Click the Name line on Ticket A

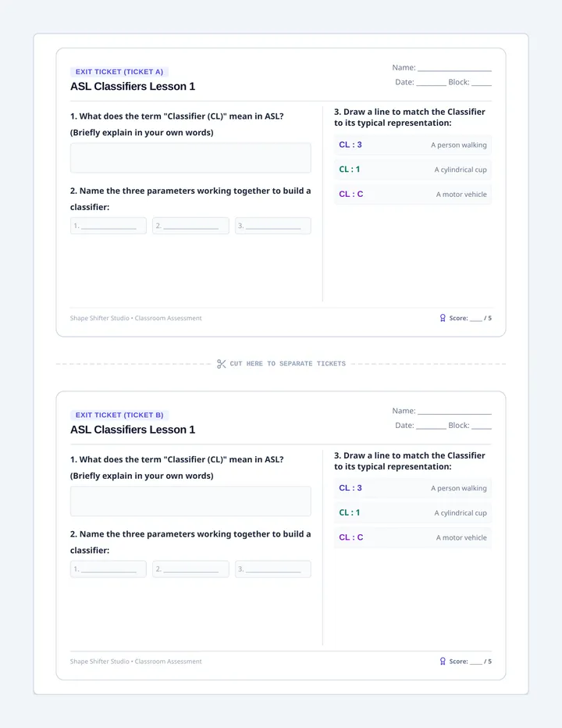[x=454, y=68]
